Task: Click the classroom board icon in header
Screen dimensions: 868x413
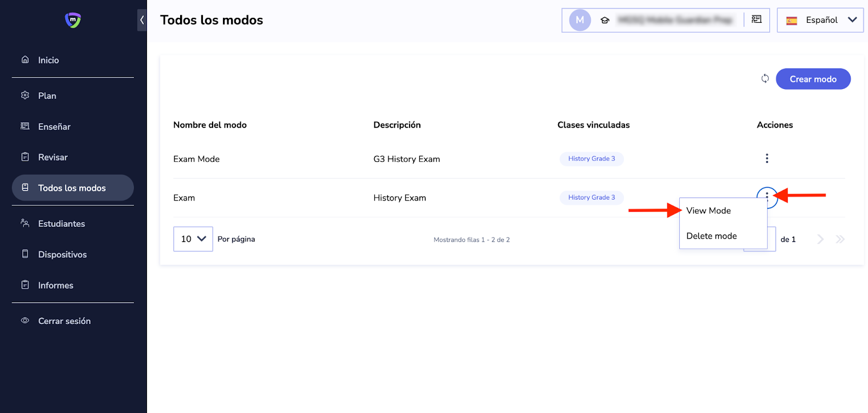Action: (756, 20)
